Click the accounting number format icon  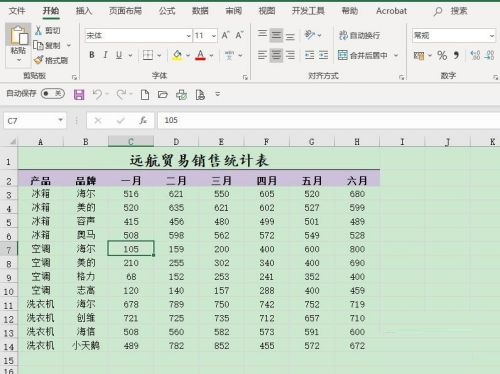click(x=419, y=55)
